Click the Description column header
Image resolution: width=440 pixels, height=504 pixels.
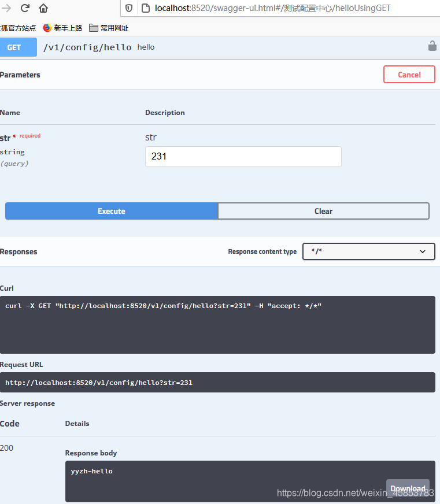(165, 113)
